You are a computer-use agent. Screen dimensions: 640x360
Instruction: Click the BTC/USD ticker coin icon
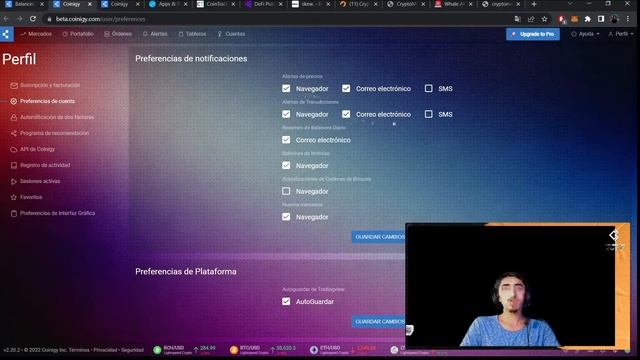point(233,350)
